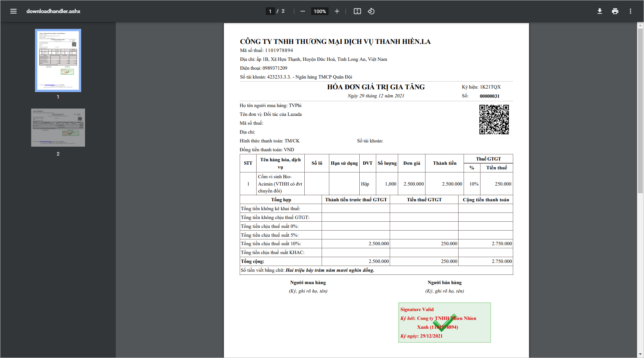Click the phone number 0989371209
This screenshot has width=644, height=358.
275,68
